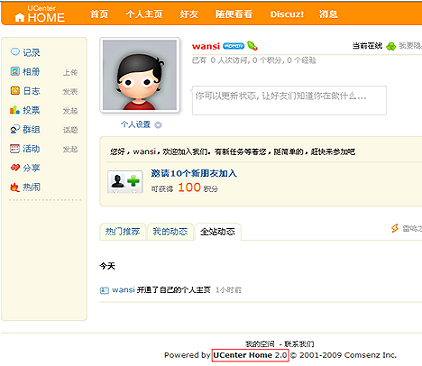Open Discuz! in the top navigation

[x=287, y=14]
